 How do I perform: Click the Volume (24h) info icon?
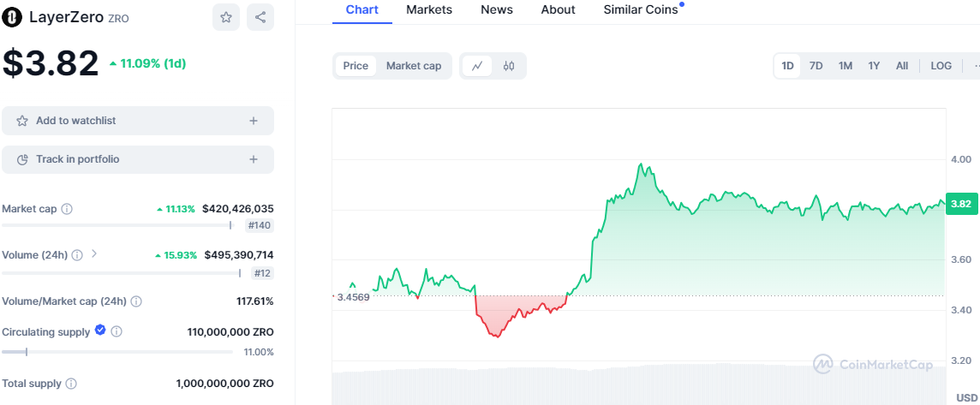77,255
